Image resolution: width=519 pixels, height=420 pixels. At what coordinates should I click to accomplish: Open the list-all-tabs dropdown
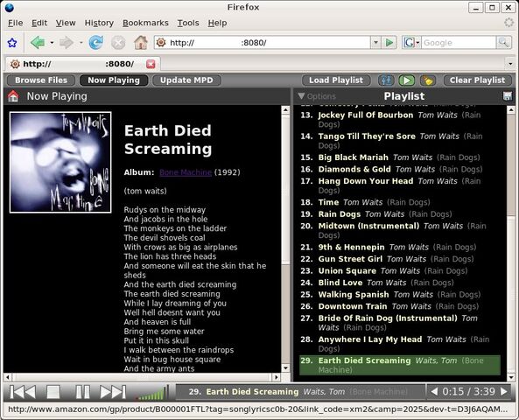510,64
